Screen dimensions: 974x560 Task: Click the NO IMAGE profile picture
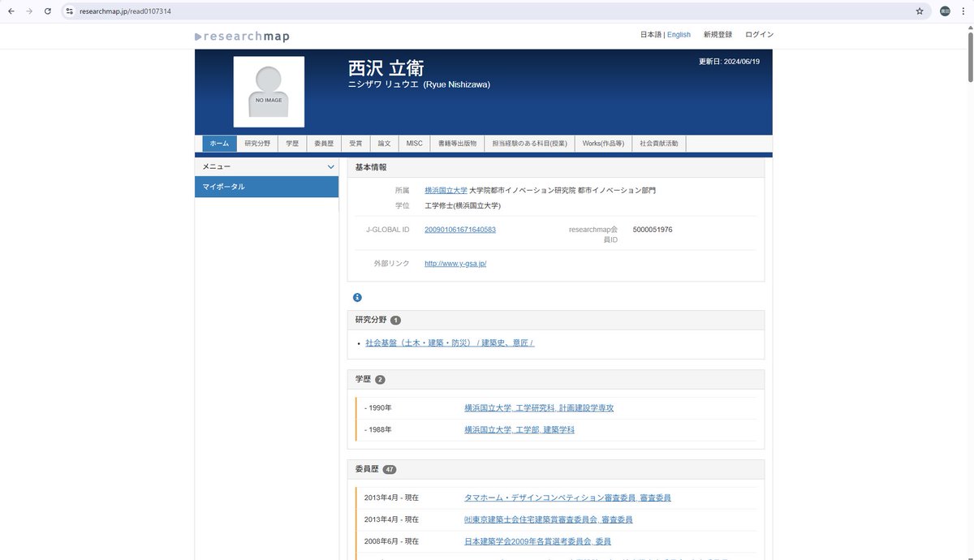click(x=269, y=92)
